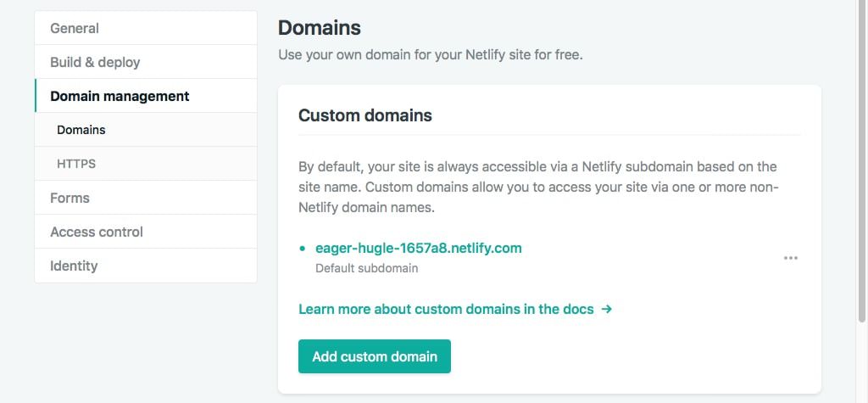Click the Default subdomain label
Screen dimensions: 868x403
[x=366, y=268]
